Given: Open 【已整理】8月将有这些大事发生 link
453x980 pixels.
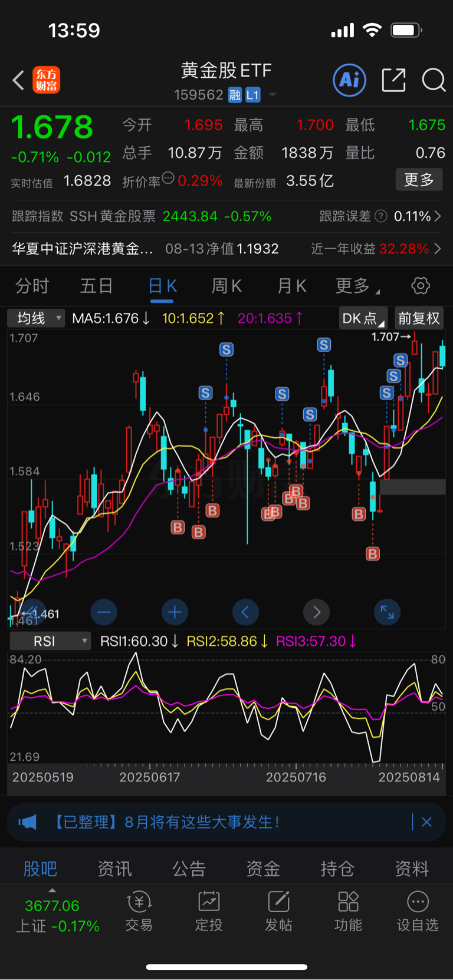Looking at the screenshot, I should tap(165, 822).
